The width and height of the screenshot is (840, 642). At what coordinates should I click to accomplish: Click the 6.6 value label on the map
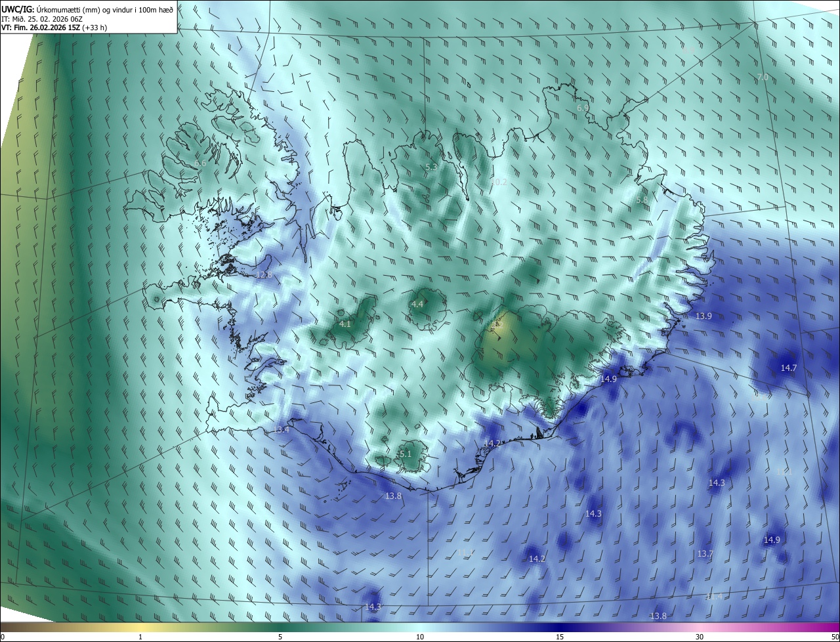[201, 163]
